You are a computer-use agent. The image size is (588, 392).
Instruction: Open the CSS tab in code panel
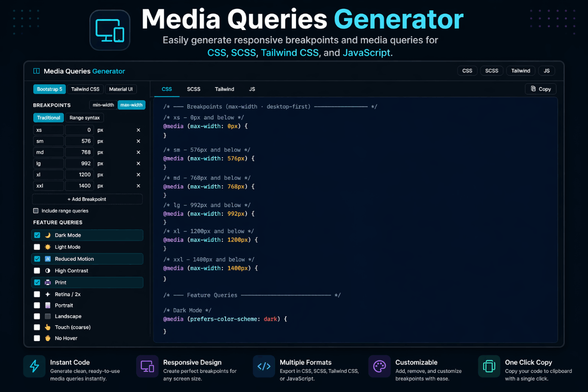pos(167,89)
